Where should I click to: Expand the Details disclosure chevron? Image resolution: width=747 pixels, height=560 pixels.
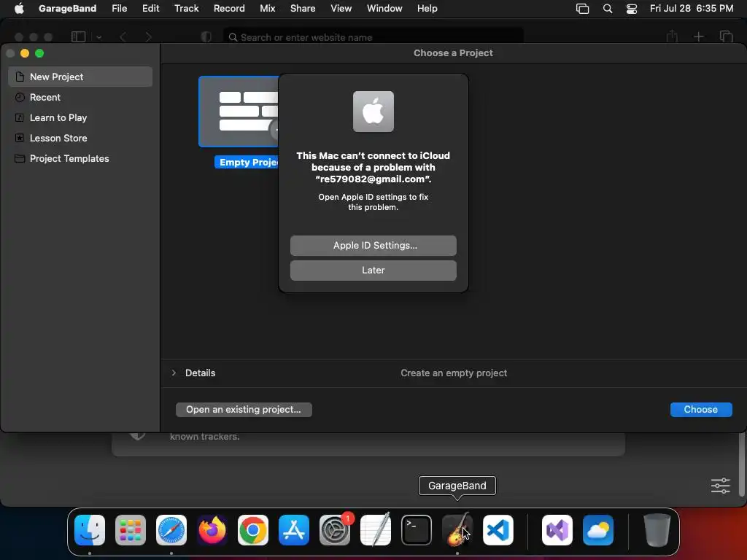tap(174, 373)
